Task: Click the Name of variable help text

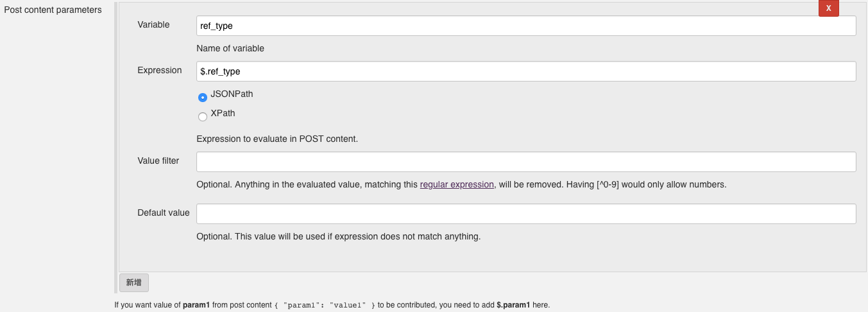Action: pos(230,48)
